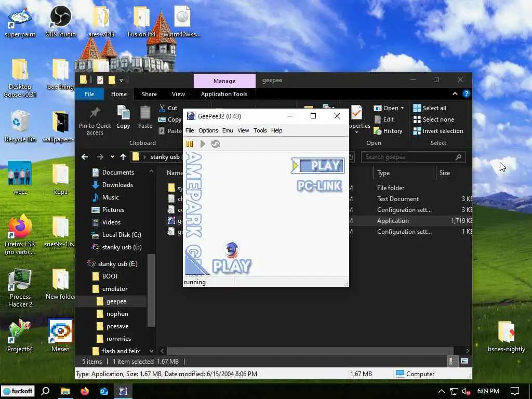532x399 pixels.
Task: Select the bsnes-nightly folder on desktop
Action: [x=506, y=337]
